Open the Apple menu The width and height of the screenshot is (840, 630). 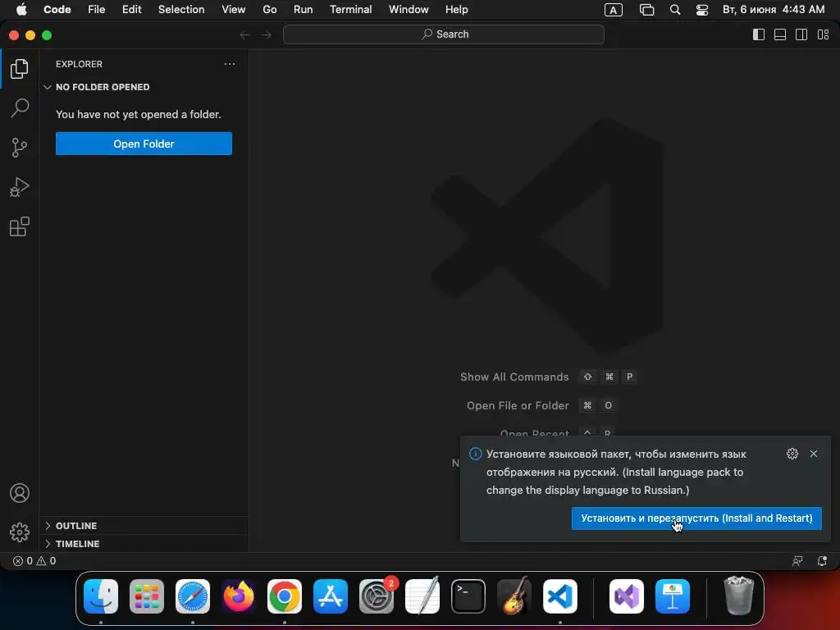21,10
